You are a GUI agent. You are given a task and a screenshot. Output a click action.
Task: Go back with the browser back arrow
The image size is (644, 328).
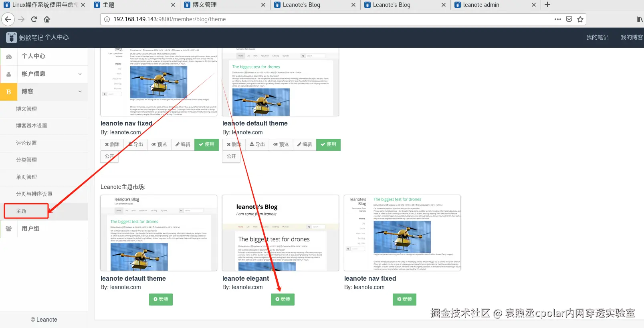pyautogui.click(x=8, y=19)
